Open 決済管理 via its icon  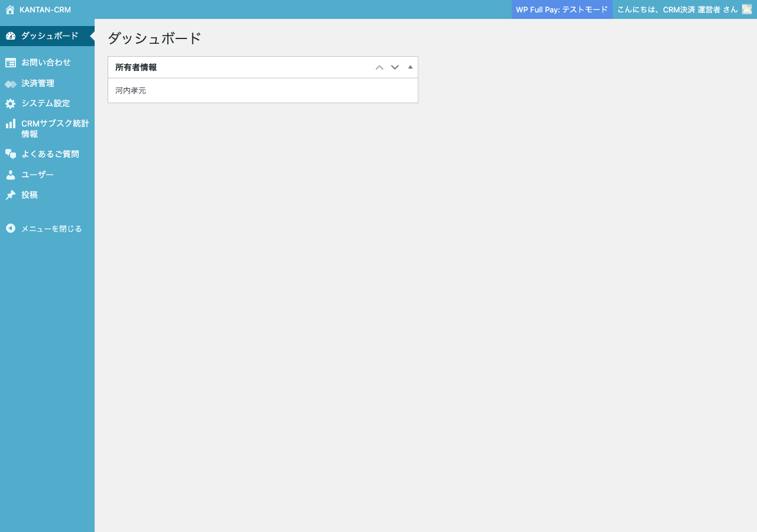(x=11, y=83)
